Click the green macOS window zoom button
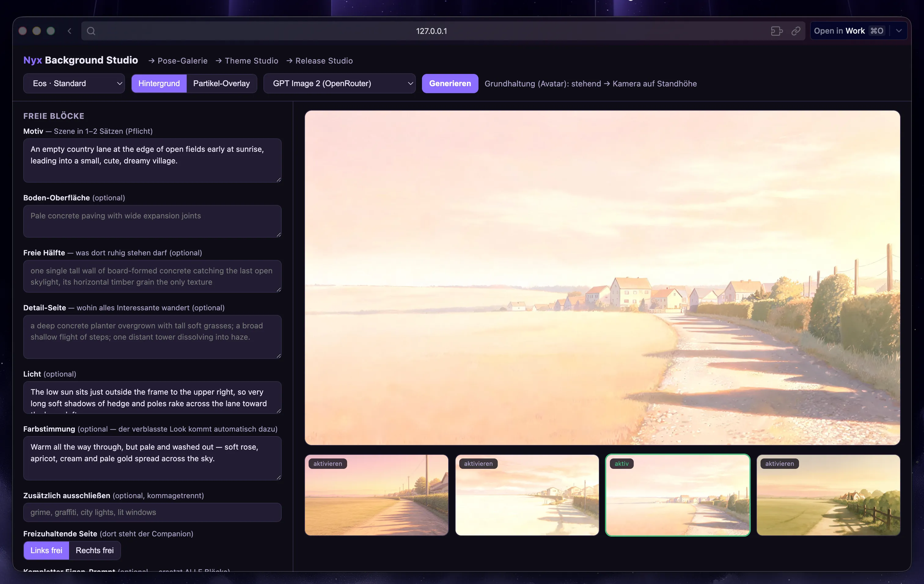This screenshot has width=924, height=584. (x=51, y=31)
